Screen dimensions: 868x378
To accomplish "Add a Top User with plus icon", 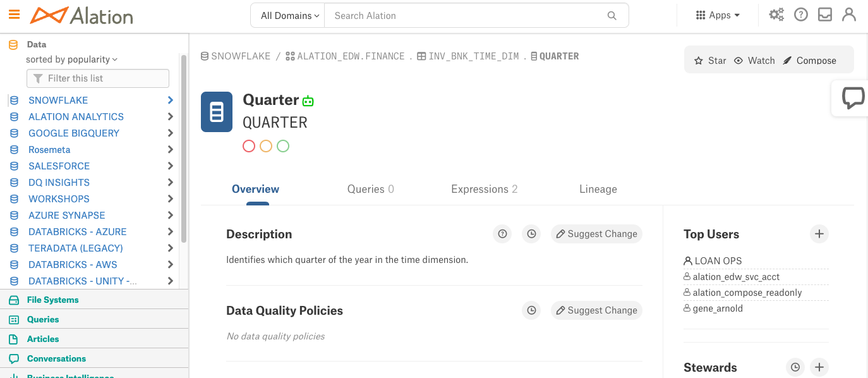I will coord(819,234).
